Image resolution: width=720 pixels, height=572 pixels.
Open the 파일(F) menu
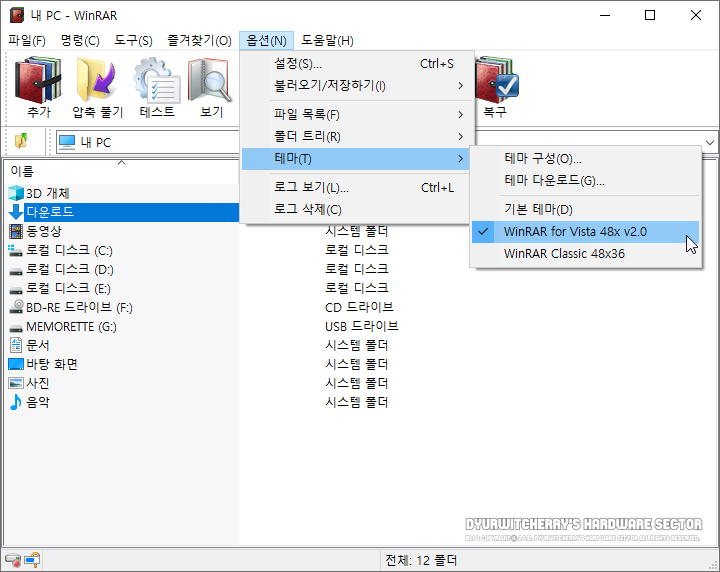[27, 40]
